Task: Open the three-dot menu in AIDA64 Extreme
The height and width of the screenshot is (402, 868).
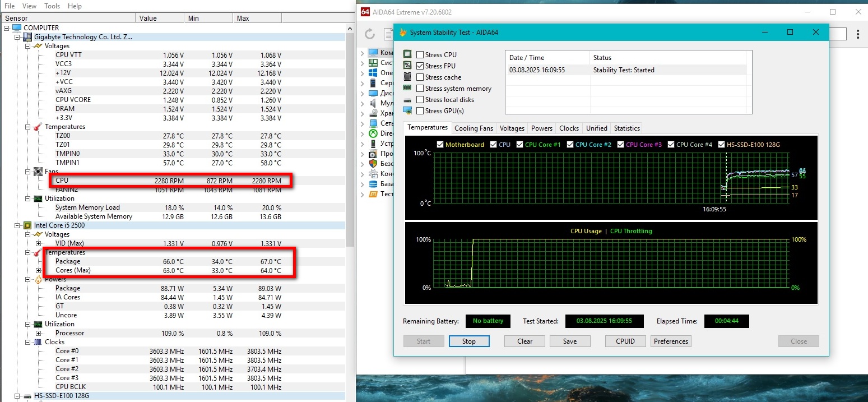Action: [858, 34]
